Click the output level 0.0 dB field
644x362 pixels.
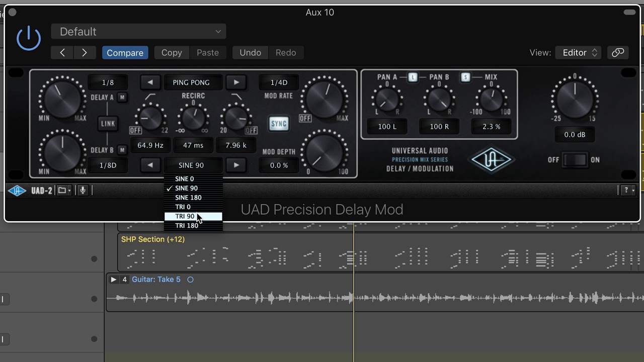click(575, 135)
